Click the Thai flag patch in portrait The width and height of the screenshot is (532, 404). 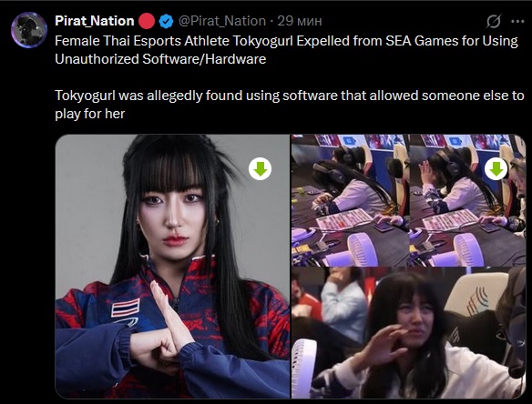pyautogui.click(x=126, y=308)
